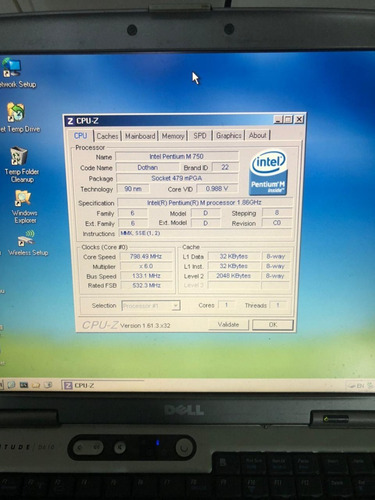Click the Multiplier value x 6.0
Viewport: 375px width, 500px height.
[146, 266]
